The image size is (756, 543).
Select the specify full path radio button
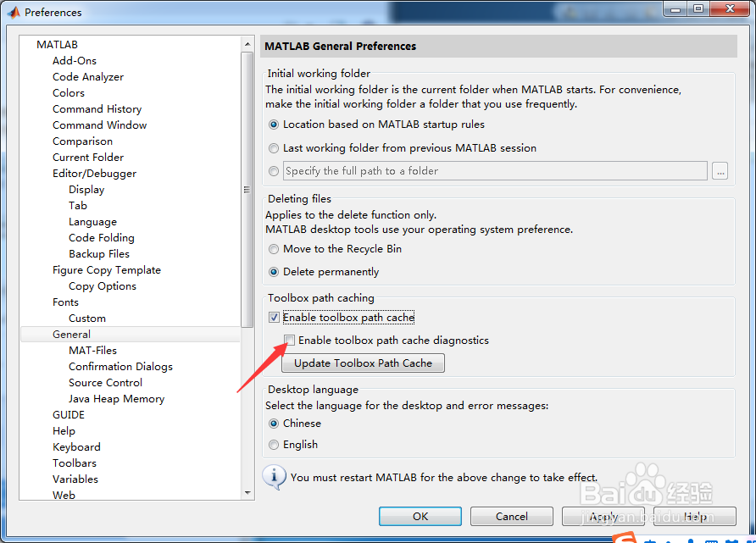coord(274,171)
